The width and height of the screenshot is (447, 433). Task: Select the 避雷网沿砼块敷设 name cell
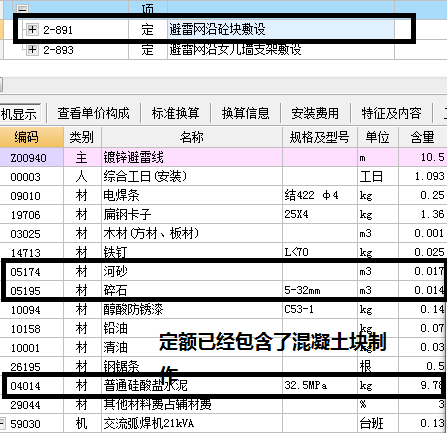tap(281, 30)
